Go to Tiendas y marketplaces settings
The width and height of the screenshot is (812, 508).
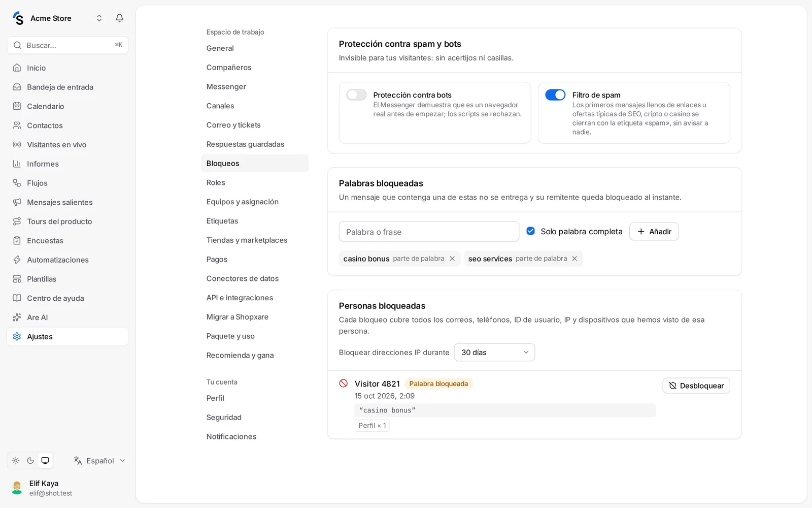click(255, 240)
